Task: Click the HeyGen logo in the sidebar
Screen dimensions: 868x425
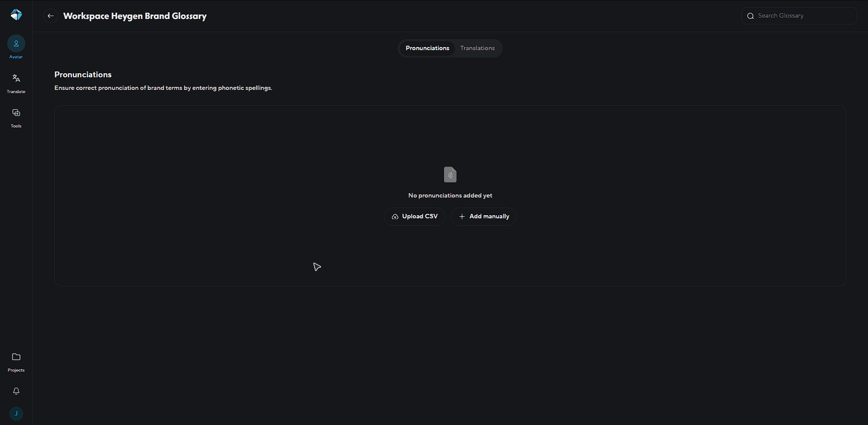Action: tap(16, 15)
